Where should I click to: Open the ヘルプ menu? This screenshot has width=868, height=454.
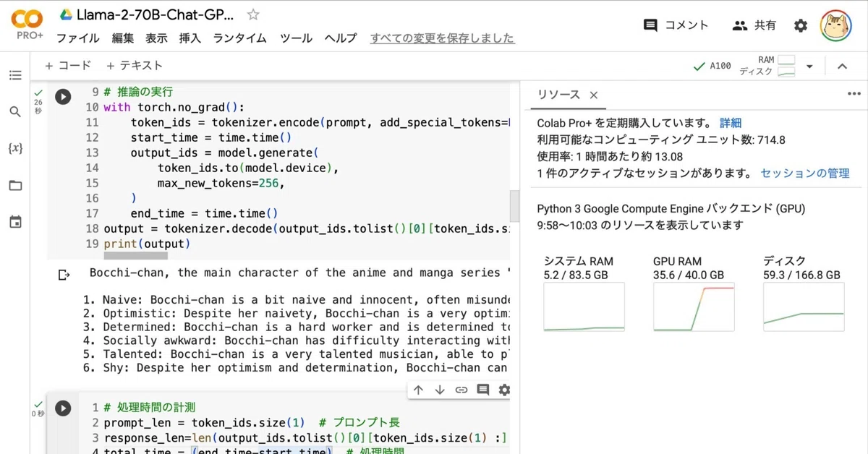pyautogui.click(x=341, y=38)
